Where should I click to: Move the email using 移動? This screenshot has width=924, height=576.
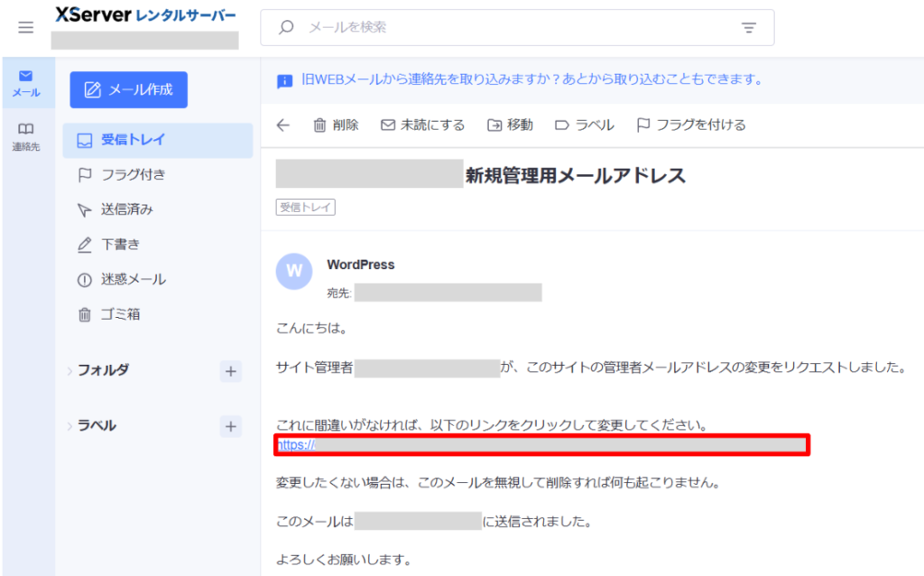(510, 125)
